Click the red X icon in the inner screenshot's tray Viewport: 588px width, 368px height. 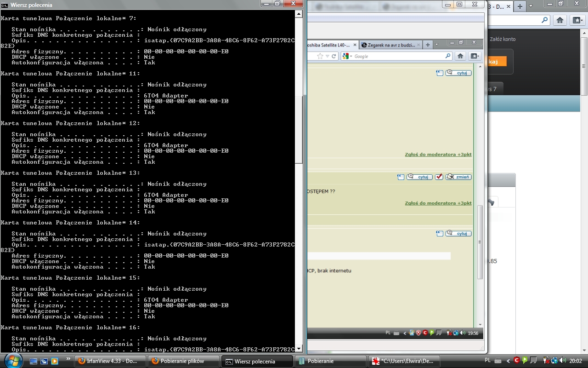pyautogui.click(x=418, y=333)
